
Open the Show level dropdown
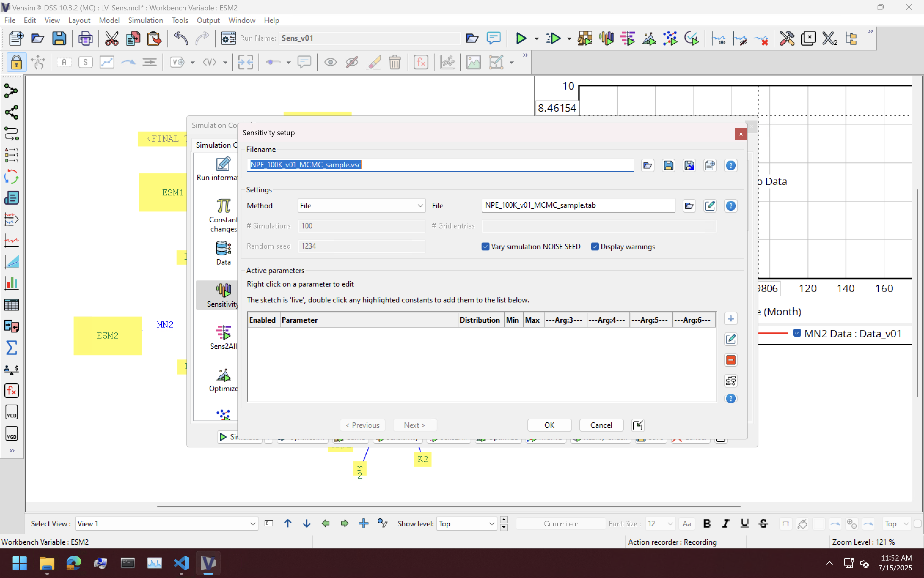pyautogui.click(x=466, y=524)
